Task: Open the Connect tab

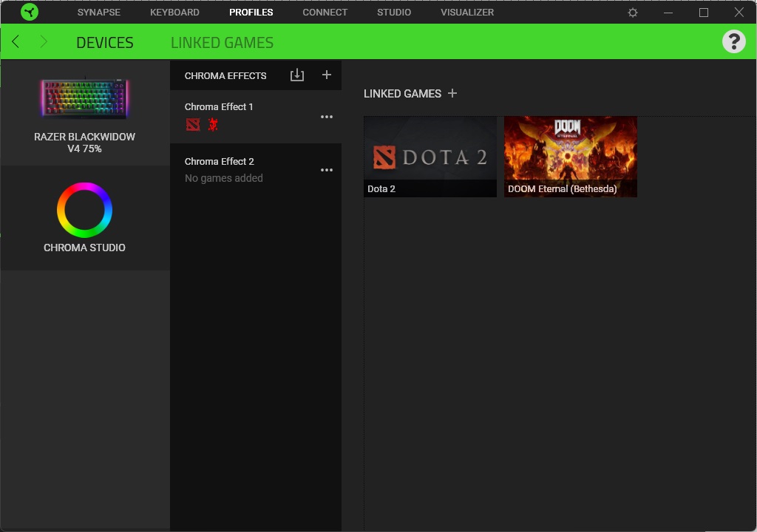Action: pyautogui.click(x=325, y=12)
